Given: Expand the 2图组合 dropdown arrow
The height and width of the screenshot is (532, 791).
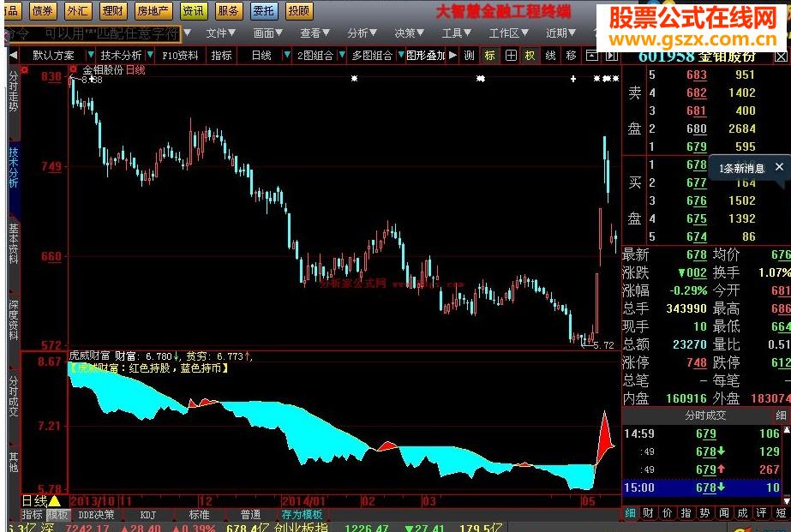Looking at the screenshot, I should click(342, 56).
